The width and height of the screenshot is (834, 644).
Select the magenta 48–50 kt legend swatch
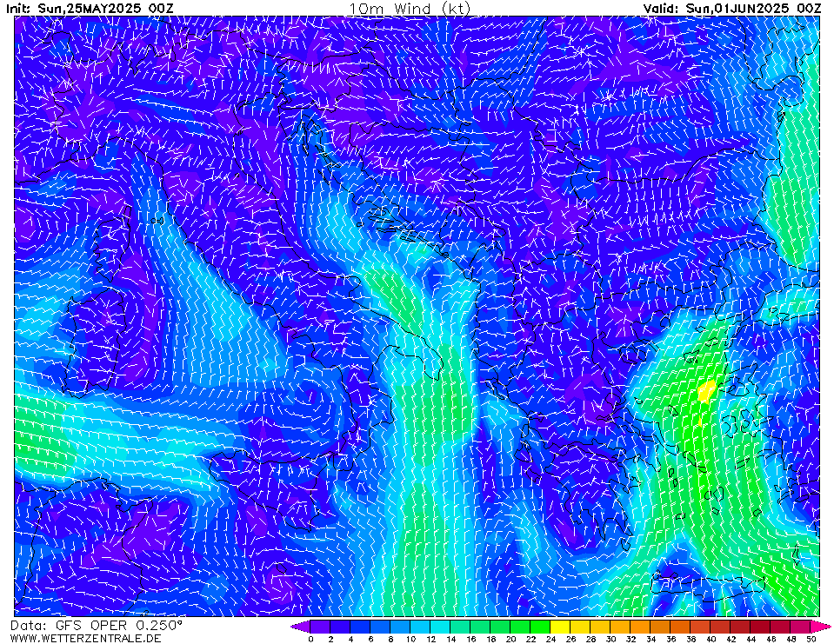800,627
